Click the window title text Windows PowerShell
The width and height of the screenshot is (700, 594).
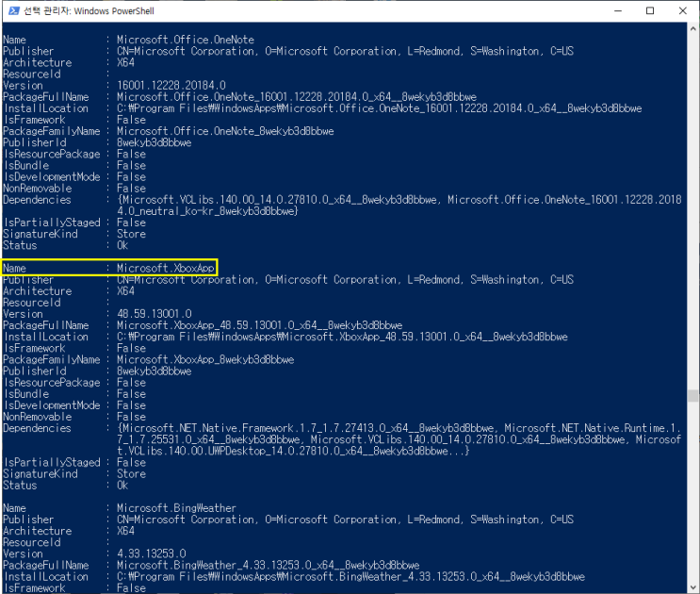114,11
